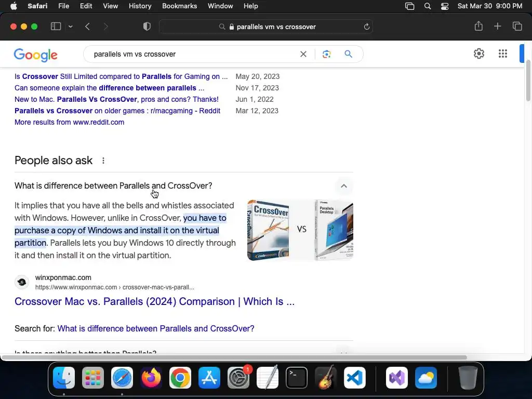Image resolution: width=532 pixels, height=399 pixels.
Task: Open Visual Studio purple icon in Dock
Action: coord(397,378)
